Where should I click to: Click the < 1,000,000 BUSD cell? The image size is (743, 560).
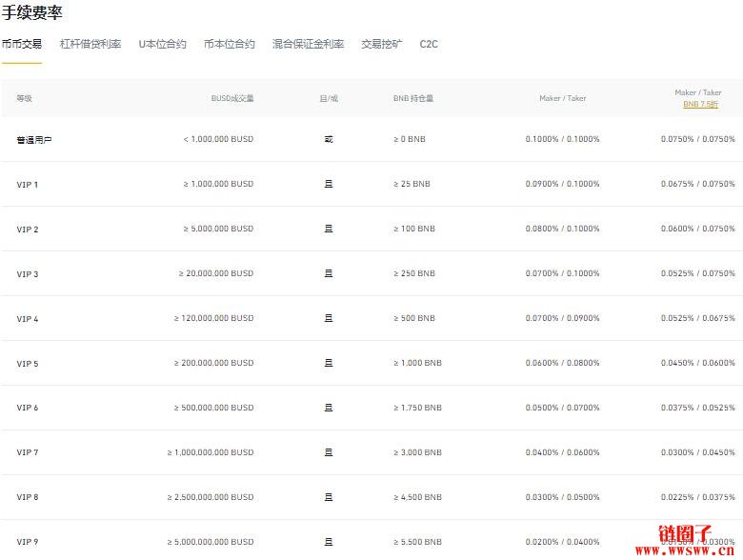(218, 139)
